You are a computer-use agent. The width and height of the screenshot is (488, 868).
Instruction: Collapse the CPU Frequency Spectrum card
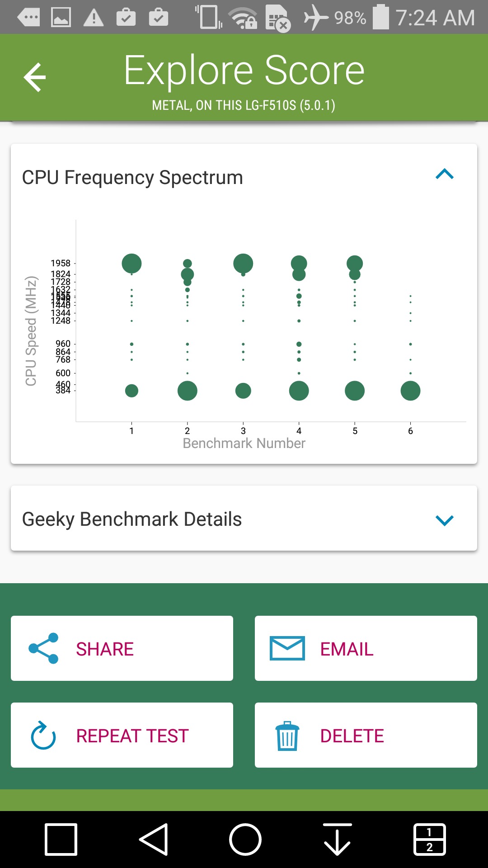click(x=444, y=175)
